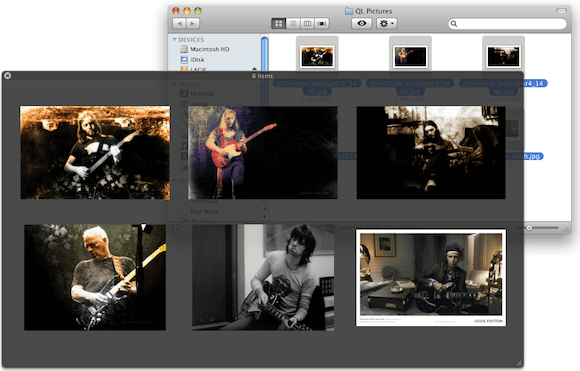Click the iDisk icon in sidebar
This screenshot has width=580, height=371.
184,59
